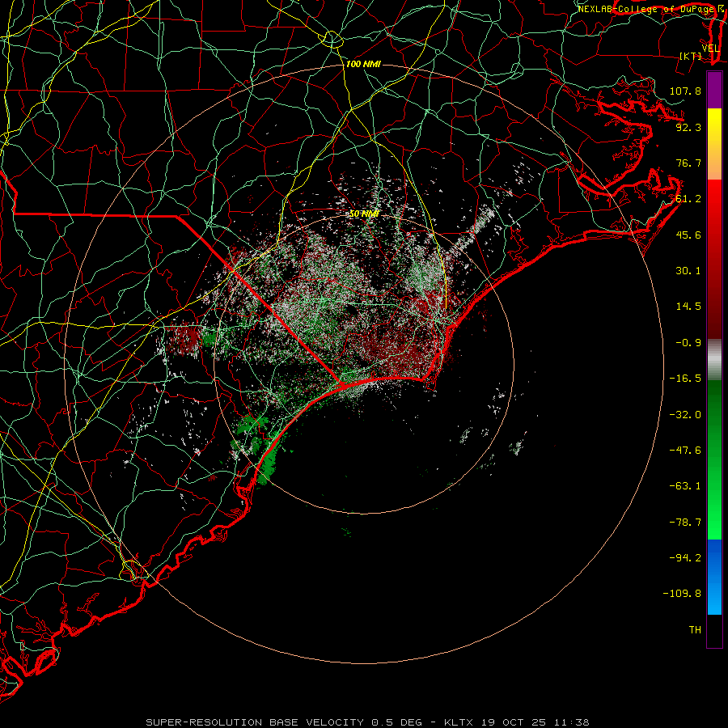
Task: Click the -16.5 legend value
Action: point(685,379)
